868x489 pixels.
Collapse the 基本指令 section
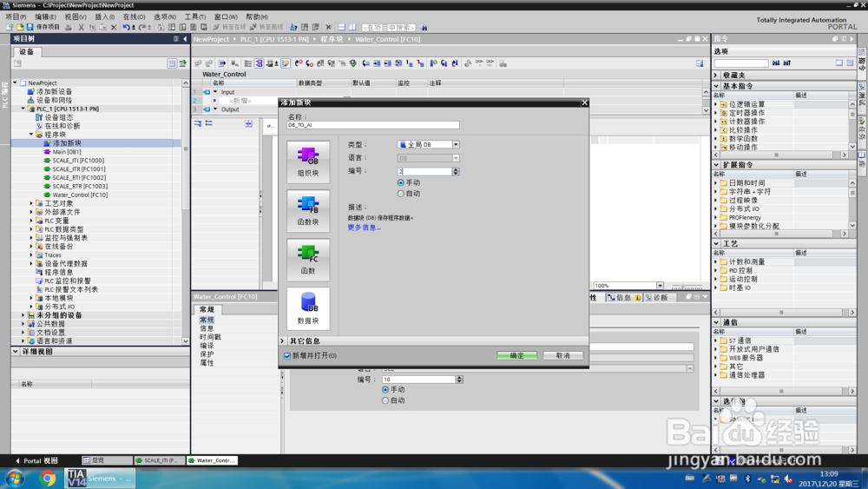click(x=716, y=86)
